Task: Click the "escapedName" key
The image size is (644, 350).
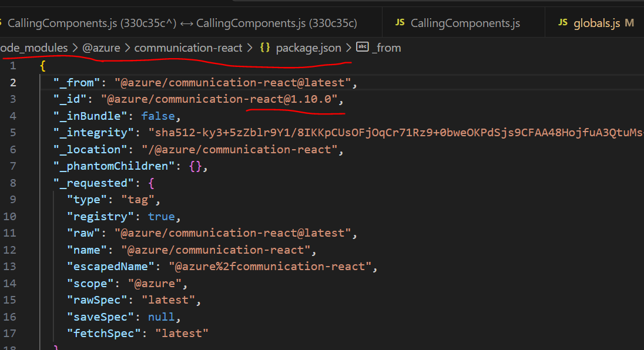Action: point(111,267)
